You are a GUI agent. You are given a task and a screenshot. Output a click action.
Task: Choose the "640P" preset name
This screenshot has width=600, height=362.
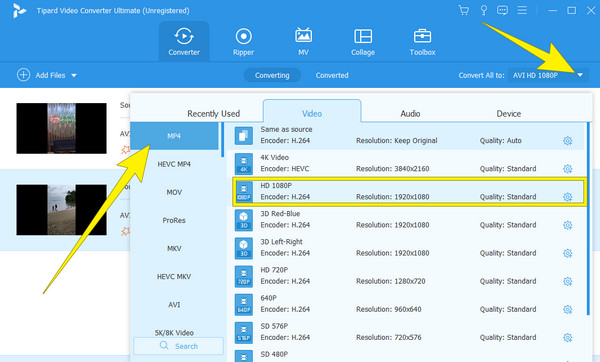268,298
